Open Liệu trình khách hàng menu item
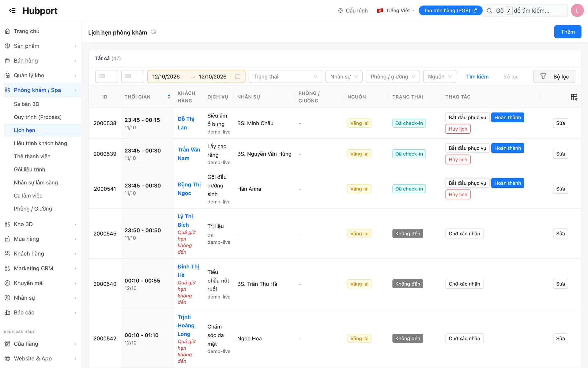Viewport: 588px width, 368px height. pos(40,143)
